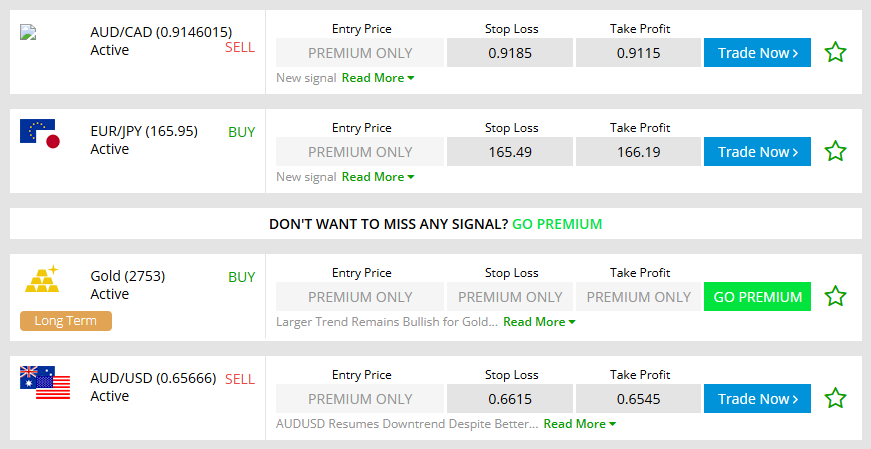Click the AUD/CAD pair image icon
The width and height of the screenshot is (871, 449).
point(28,33)
